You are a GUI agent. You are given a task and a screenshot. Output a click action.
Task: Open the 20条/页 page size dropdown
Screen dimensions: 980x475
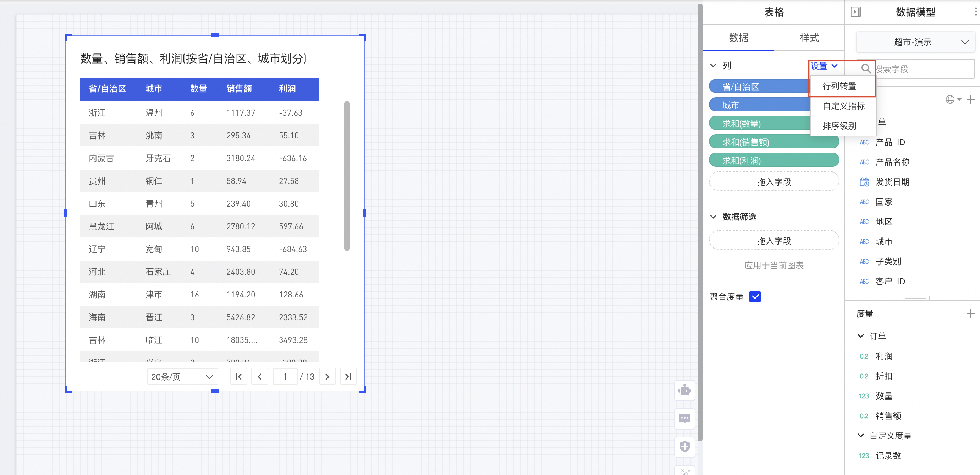pos(182,377)
